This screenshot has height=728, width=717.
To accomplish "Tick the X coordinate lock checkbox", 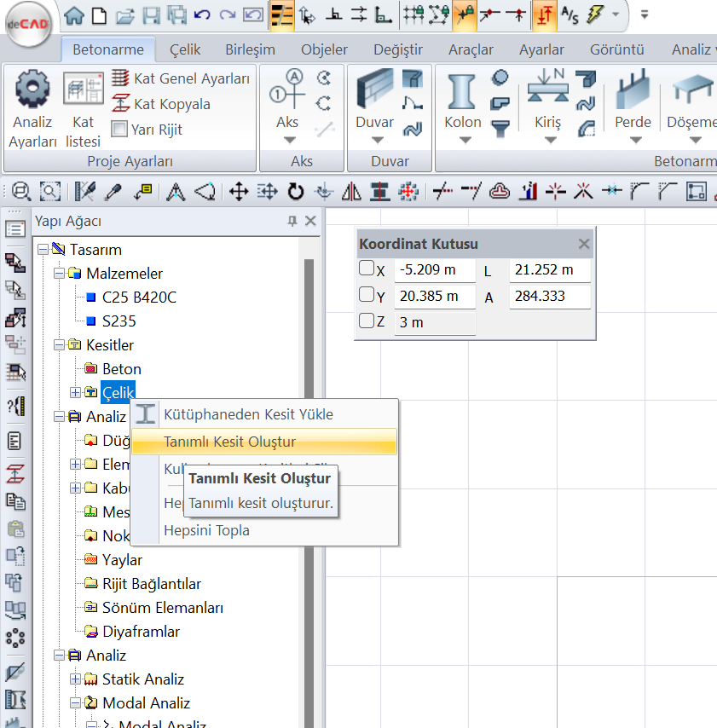I will click(367, 269).
